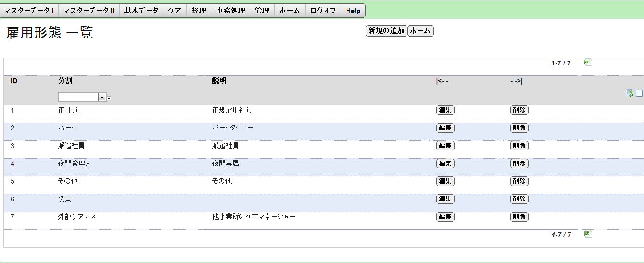Click 編集 for the 正社員 row
The height and width of the screenshot is (263, 644).
[x=446, y=110]
